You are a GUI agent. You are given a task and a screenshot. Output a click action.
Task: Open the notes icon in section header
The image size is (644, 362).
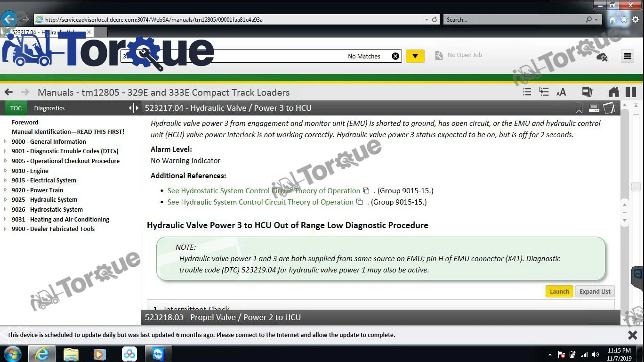(x=609, y=108)
